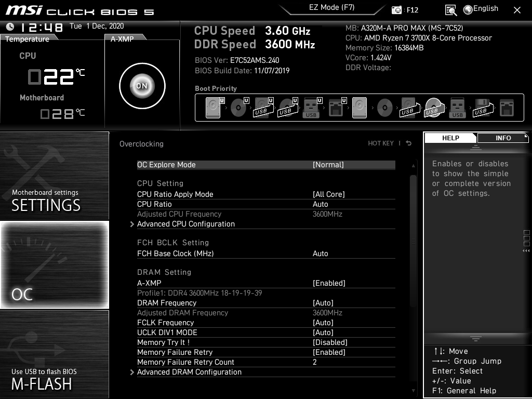Viewport: 532px width, 399px height.
Task: Click the Boot Priority label
Action: point(216,88)
